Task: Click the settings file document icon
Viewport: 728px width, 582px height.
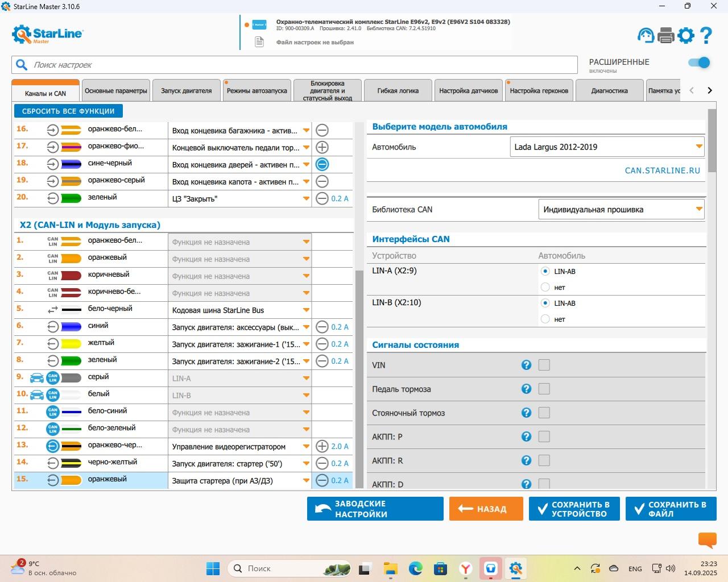Action: [x=259, y=42]
